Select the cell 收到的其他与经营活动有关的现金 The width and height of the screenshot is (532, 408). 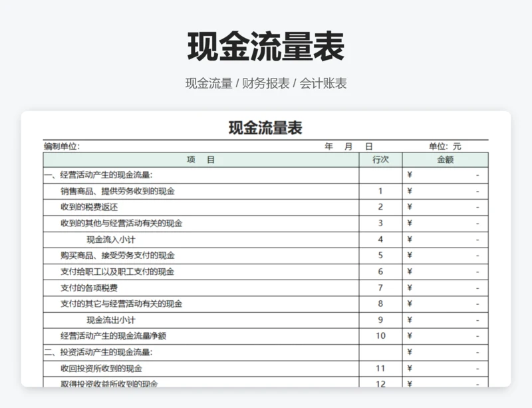point(201,224)
